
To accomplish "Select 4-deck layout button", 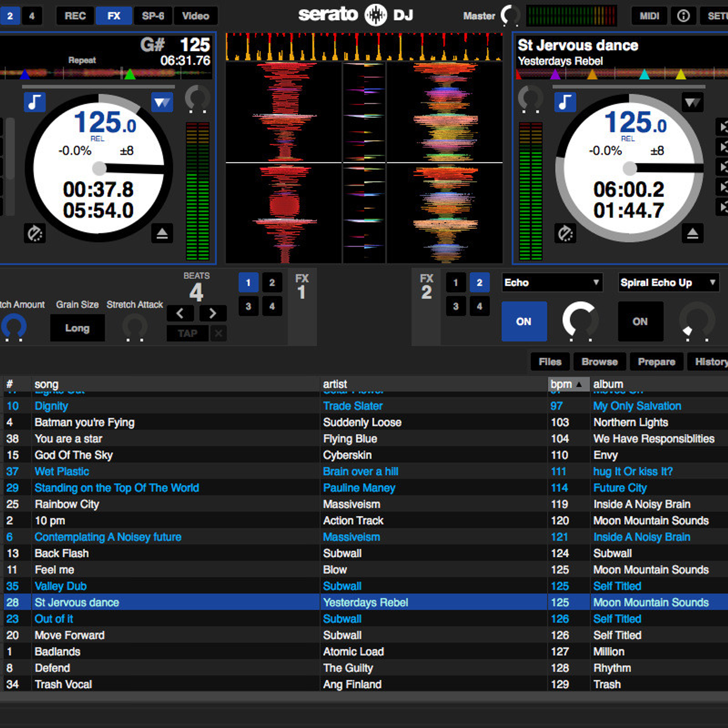I will [32, 16].
